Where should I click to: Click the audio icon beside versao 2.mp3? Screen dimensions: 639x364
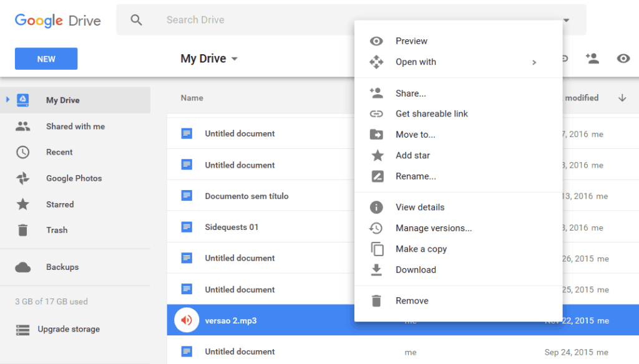186,320
